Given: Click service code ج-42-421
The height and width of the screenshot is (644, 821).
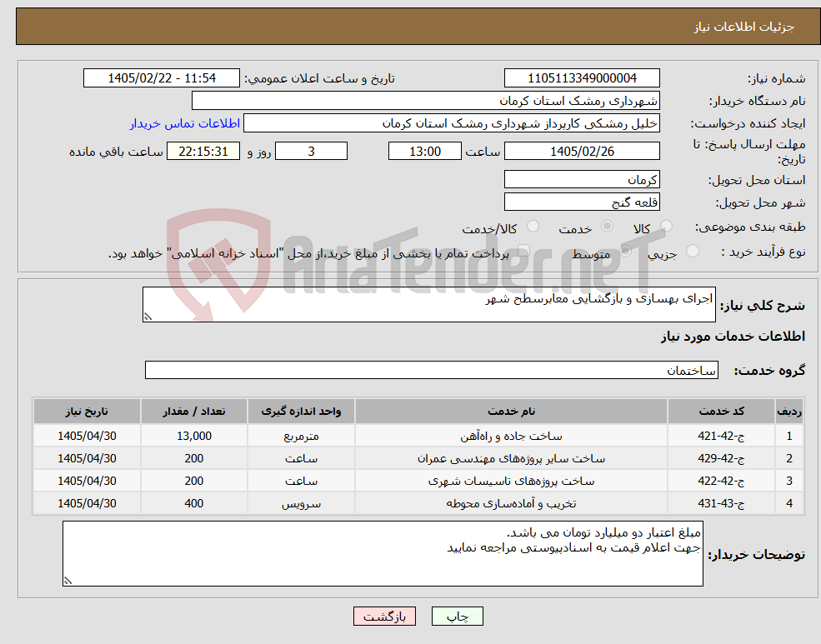Looking at the screenshot, I should (721, 436).
